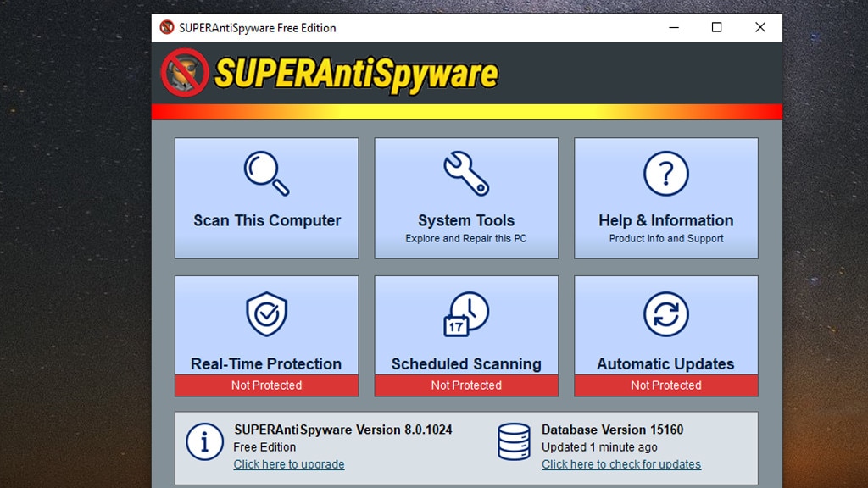Click the title bar app icon
The width and height of the screenshot is (868, 488).
coord(167,27)
